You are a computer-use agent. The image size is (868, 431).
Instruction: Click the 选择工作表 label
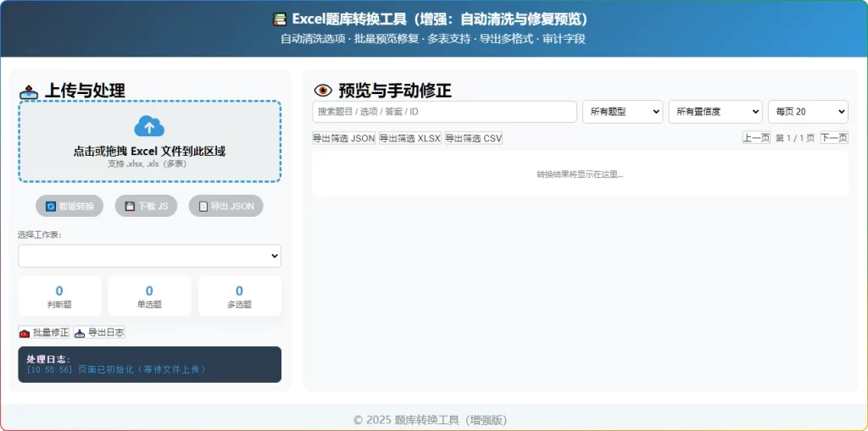tap(40, 235)
